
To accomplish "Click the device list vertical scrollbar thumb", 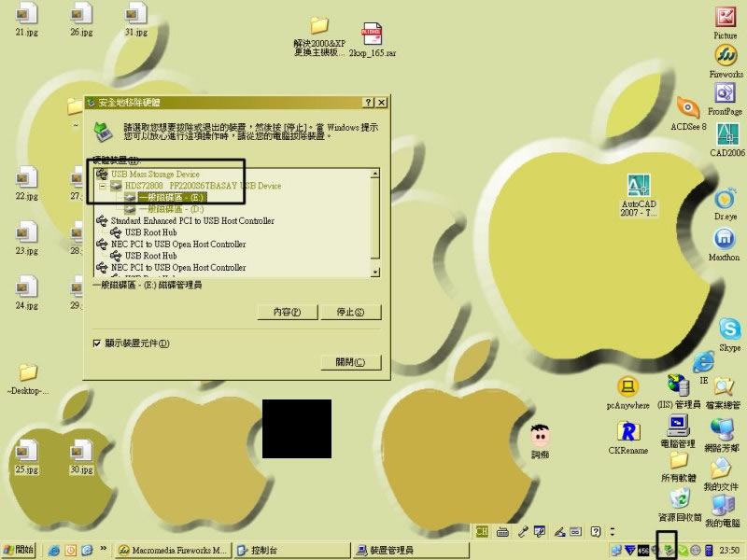I will pyautogui.click(x=375, y=219).
